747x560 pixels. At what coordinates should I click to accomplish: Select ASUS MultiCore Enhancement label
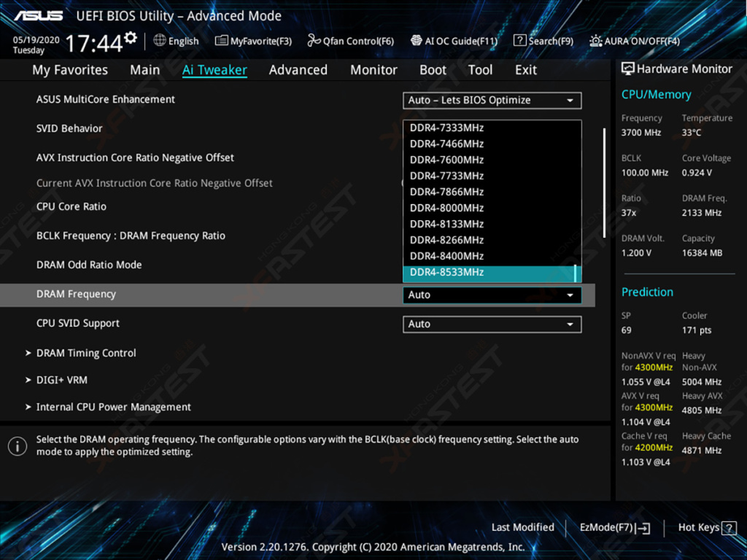[x=105, y=99]
